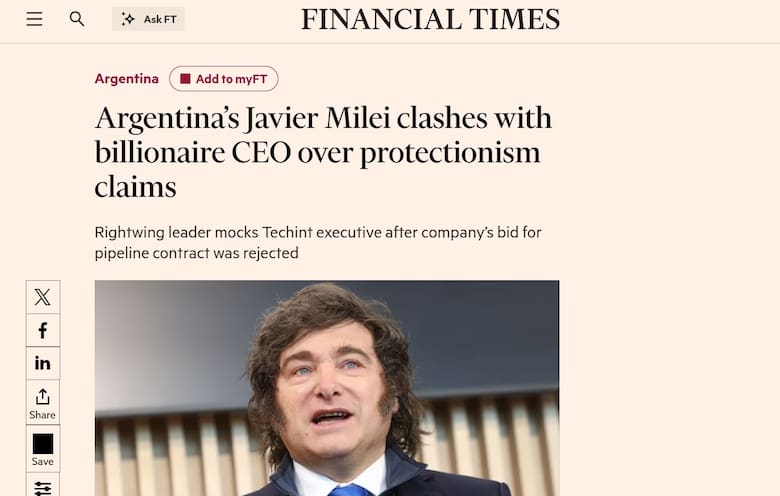Image resolution: width=780 pixels, height=496 pixels.
Task: Click the "Share" text label in sidebar
Action: pos(42,415)
